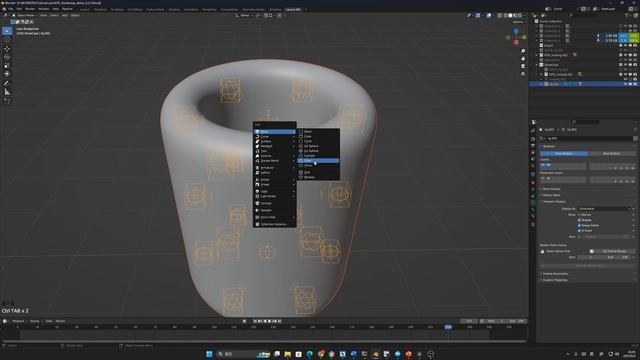Select the Select Box tool
640x360 pixels.
pyautogui.click(x=7, y=31)
